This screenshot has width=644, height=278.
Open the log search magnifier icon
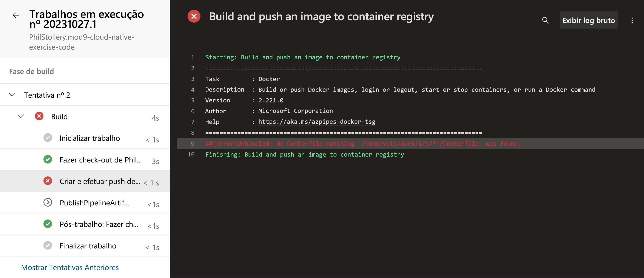tap(545, 20)
